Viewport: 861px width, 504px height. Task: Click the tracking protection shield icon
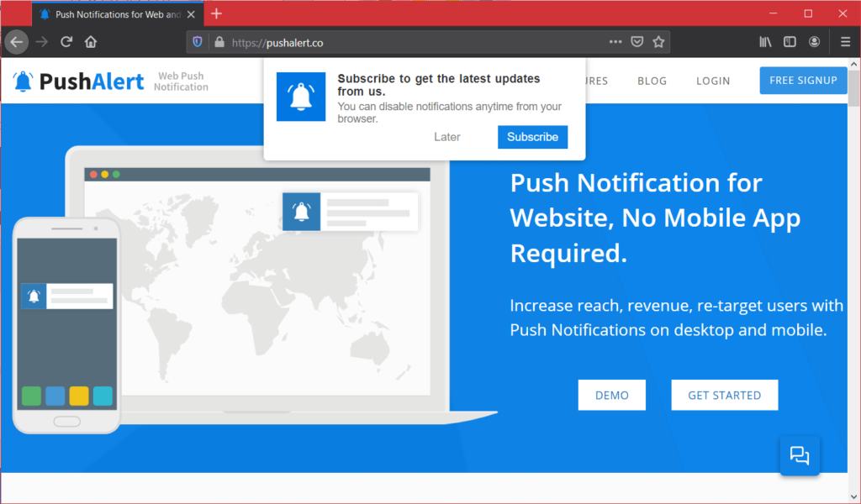pyautogui.click(x=196, y=41)
